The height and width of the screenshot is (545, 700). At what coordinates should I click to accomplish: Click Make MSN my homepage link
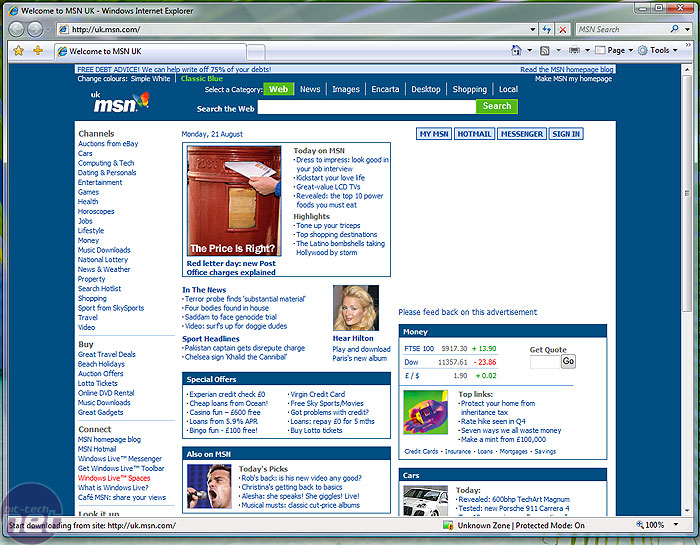pyautogui.click(x=573, y=79)
